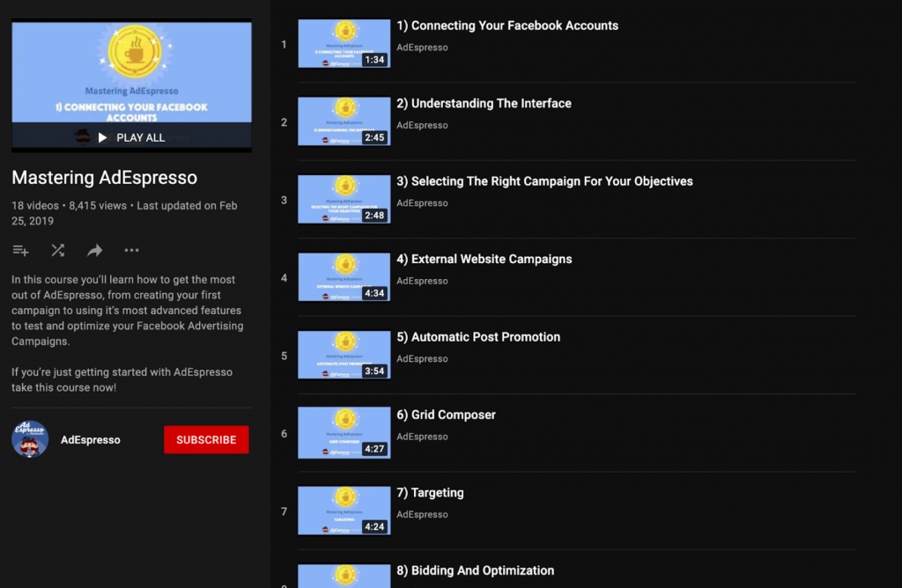Click index number 7 beside Targeting
Image resolution: width=902 pixels, height=588 pixels.
coord(284,511)
